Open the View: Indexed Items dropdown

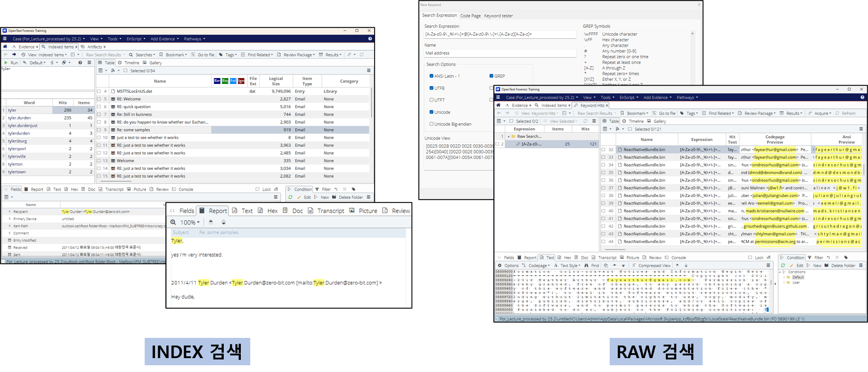[x=43, y=55]
